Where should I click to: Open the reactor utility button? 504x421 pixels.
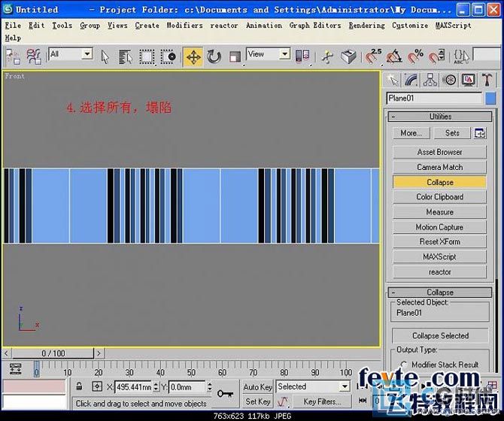[439, 272]
